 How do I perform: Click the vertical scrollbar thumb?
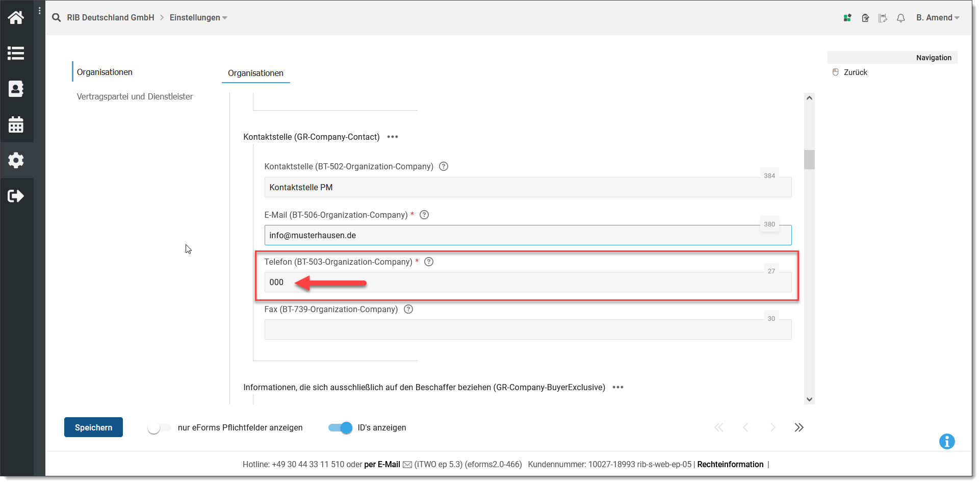(809, 160)
